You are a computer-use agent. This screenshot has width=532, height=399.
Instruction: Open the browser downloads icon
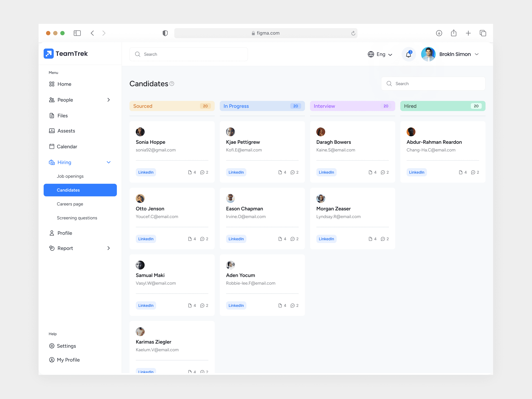click(x=439, y=33)
